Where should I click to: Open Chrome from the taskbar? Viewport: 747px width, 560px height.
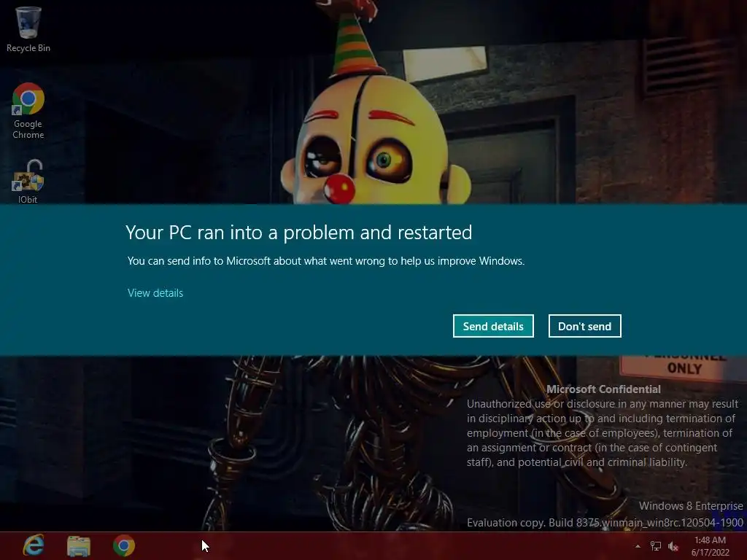[124, 545]
